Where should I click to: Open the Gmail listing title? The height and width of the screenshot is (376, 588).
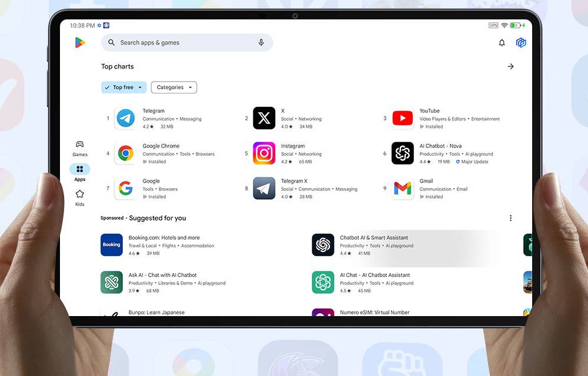426,181
